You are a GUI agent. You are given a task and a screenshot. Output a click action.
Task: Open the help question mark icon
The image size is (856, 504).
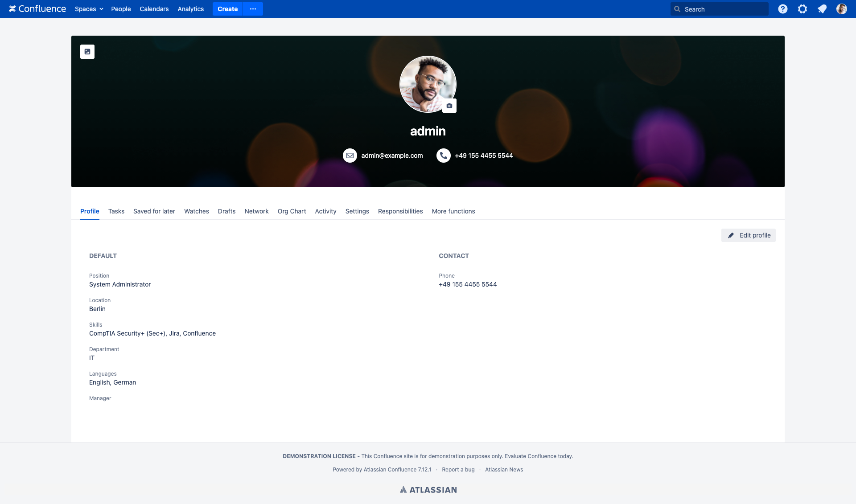pyautogui.click(x=782, y=9)
